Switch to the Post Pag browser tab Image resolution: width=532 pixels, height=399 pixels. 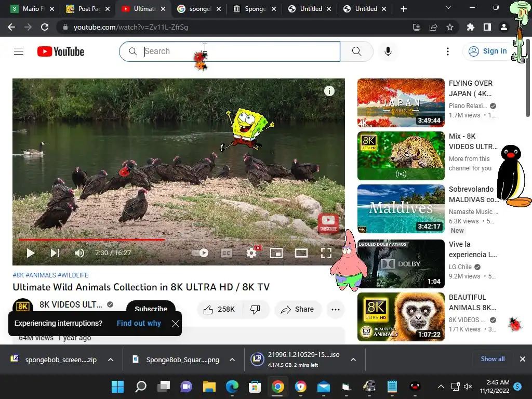88,9
